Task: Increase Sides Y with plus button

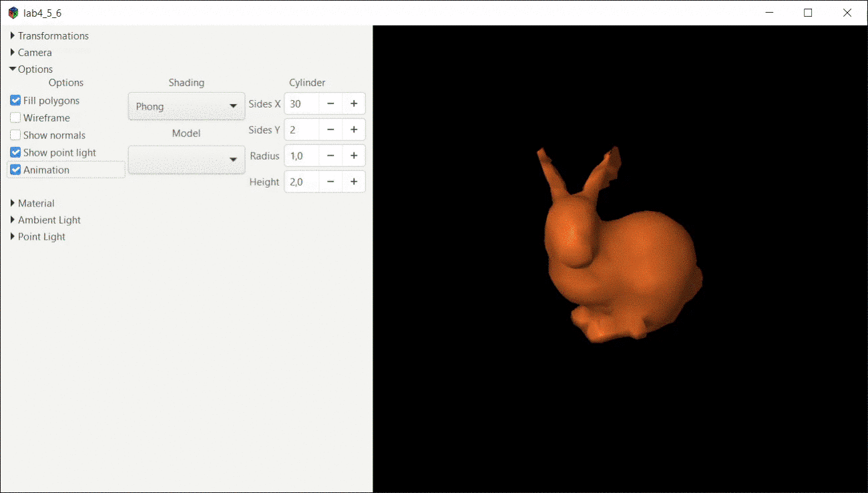Action: [x=354, y=130]
